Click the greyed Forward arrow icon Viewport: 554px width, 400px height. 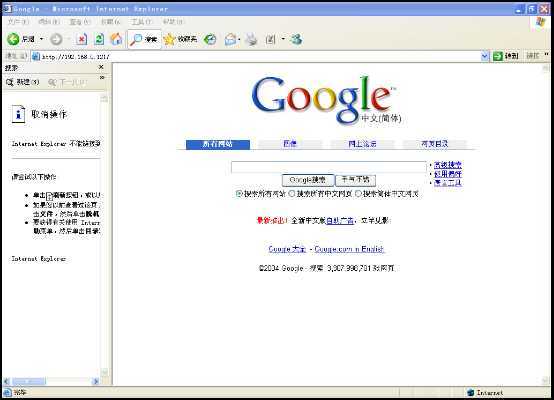56,39
